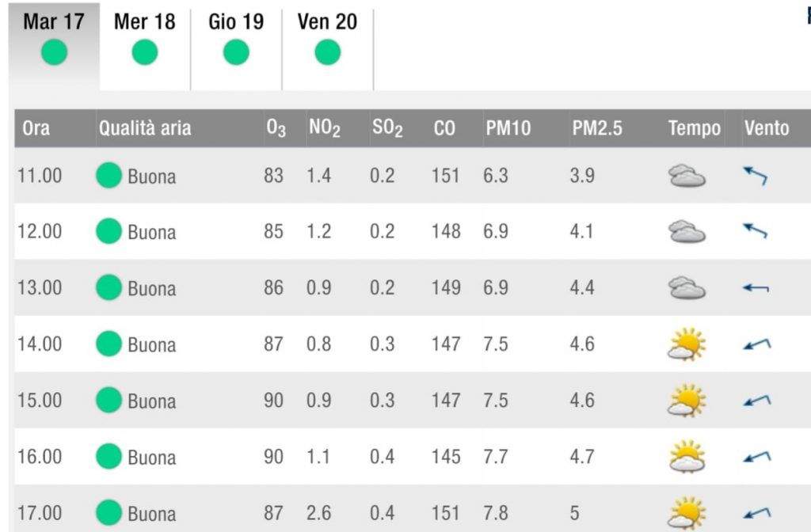Click the wind arrow icon at 13.00
The width and height of the screenshot is (811, 532).
click(x=756, y=288)
